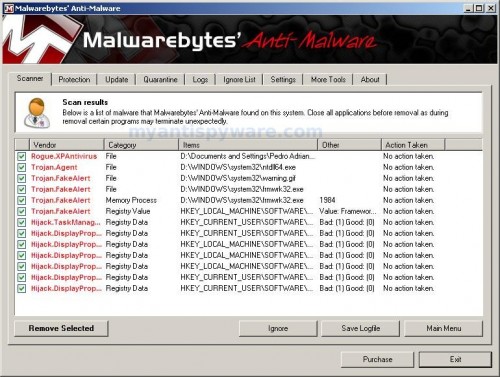
Task: Sort by Category column header
Action: [141, 145]
